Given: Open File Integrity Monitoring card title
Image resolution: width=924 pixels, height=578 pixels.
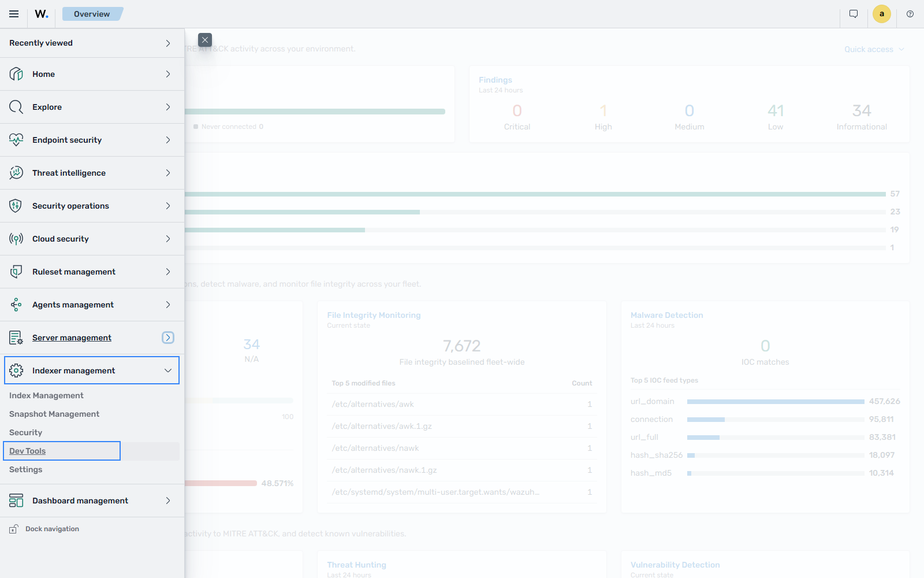Looking at the screenshot, I should 374,315.
